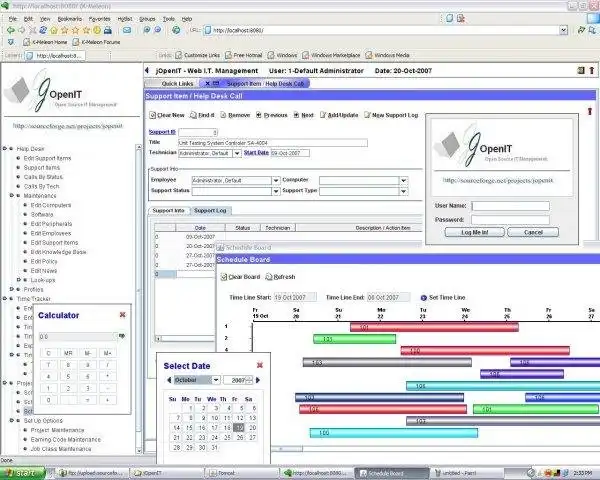Open the Bookmarks menu
Viewport: 600px width, 480px height.
pyautogui.click(x=70, y=19)
